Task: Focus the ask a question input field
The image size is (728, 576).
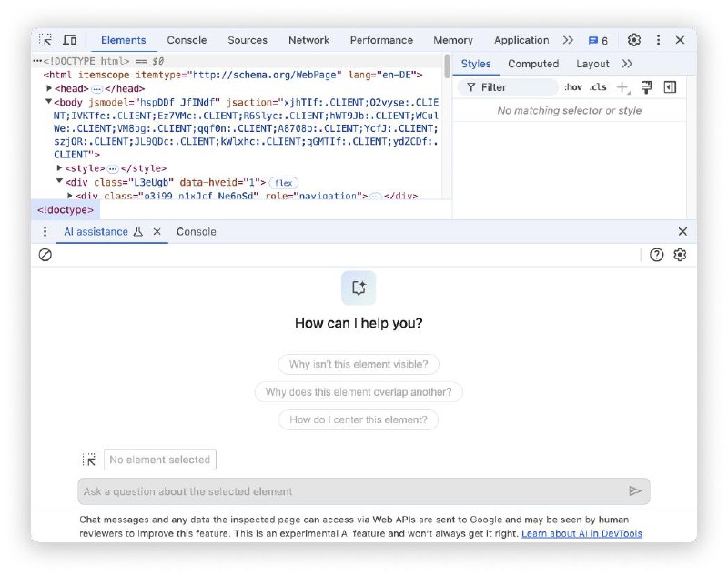Action: (x=364, y=491)
